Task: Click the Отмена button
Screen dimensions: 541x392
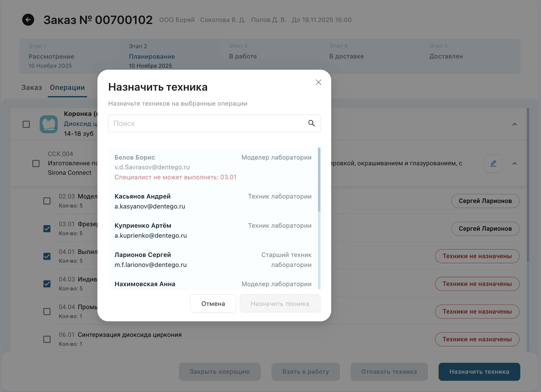Action: [213, 304]
